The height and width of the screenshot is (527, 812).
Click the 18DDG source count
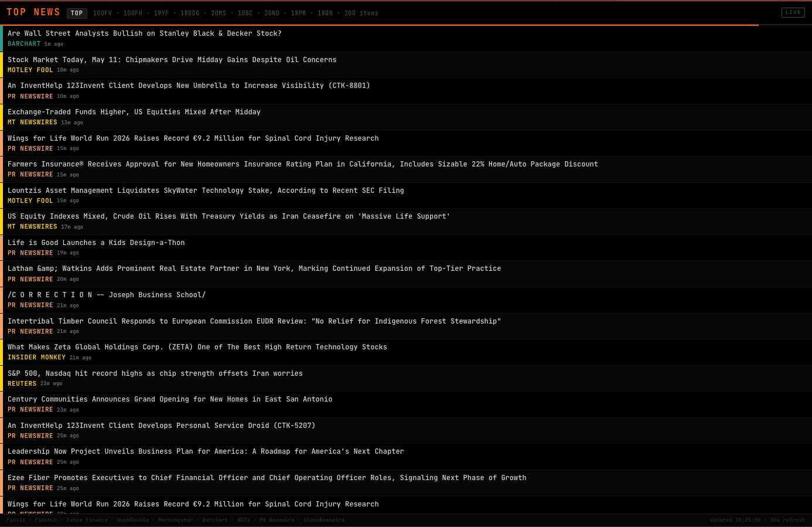[190, 13]
